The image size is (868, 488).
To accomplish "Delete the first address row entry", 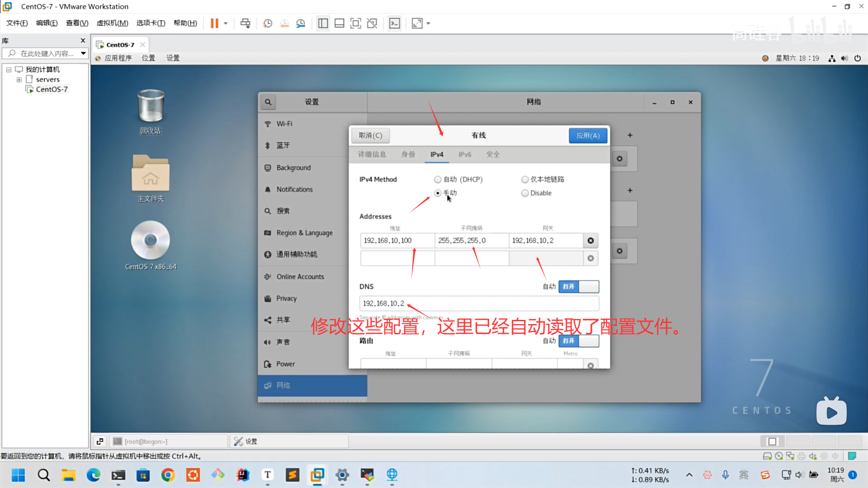I will click(590, 241).
